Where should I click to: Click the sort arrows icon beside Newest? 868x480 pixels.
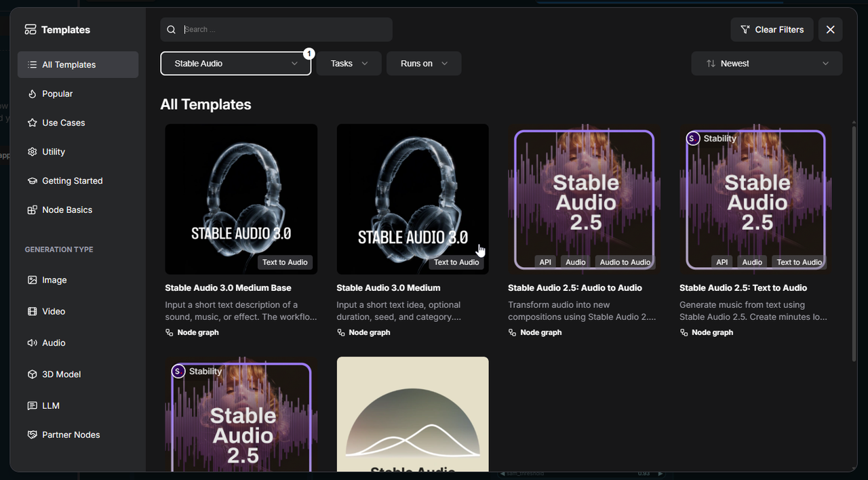pyautogui.click(x=711, y=64)
